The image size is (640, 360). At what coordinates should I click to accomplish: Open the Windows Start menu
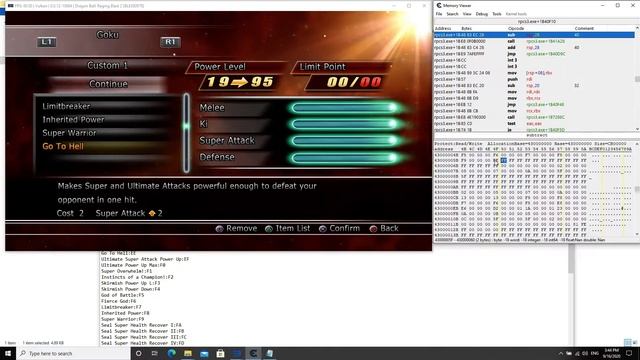click(8, 353)
